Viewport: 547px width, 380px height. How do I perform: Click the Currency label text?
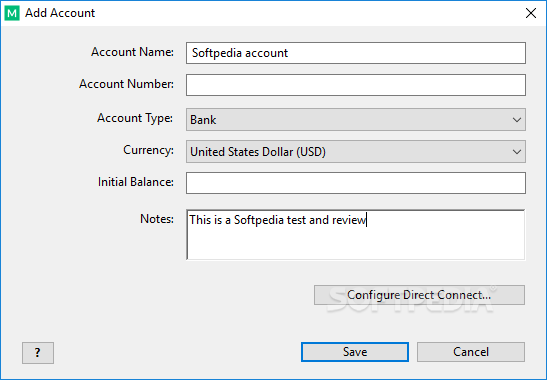[x=148, y=150]
